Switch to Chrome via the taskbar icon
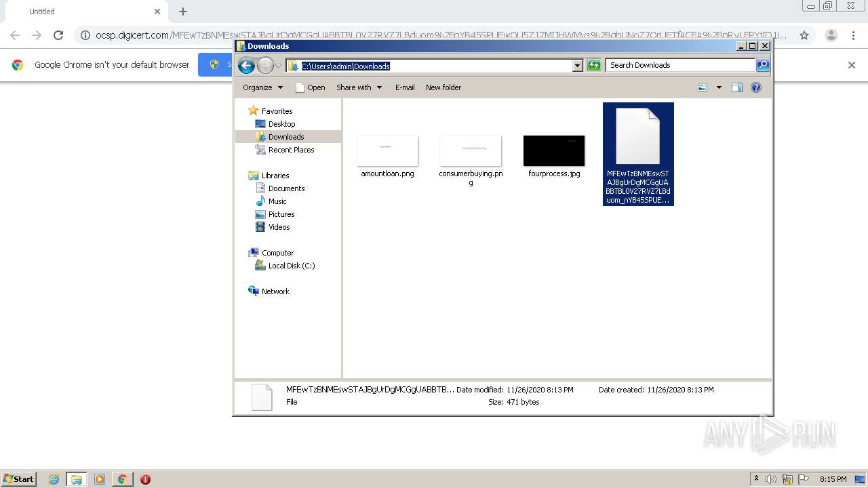Image resolution: width=868 pixels, height=488 pixels. click(122, 479)
